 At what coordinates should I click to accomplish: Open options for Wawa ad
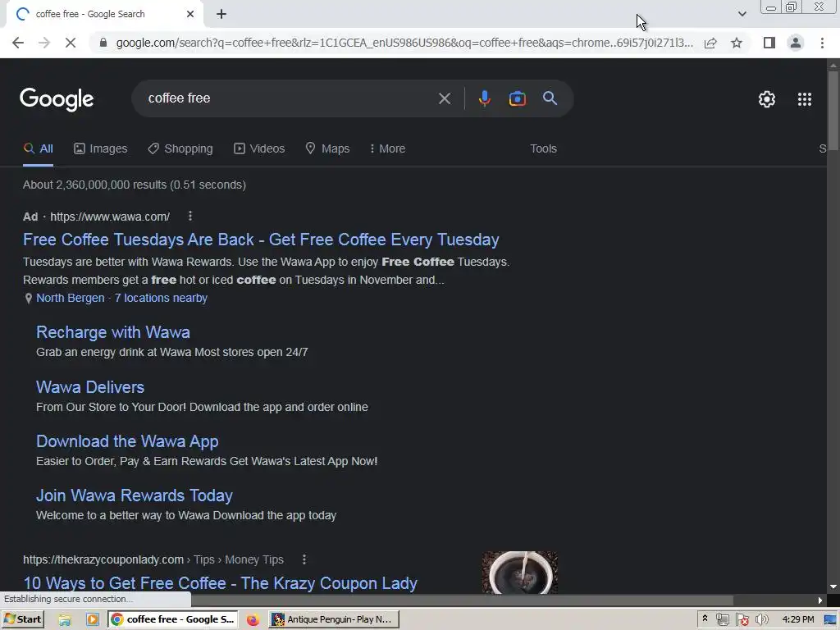(x=190, y=216)
